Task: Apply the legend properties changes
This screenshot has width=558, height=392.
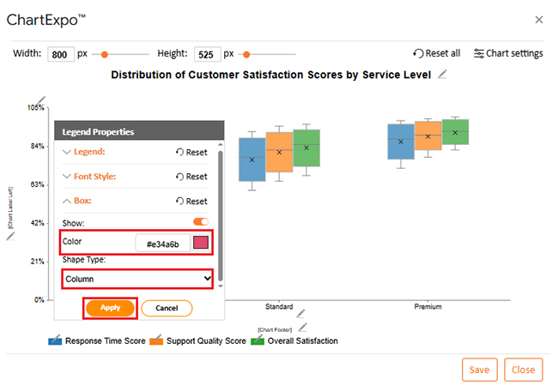Action: click(110, 307)
